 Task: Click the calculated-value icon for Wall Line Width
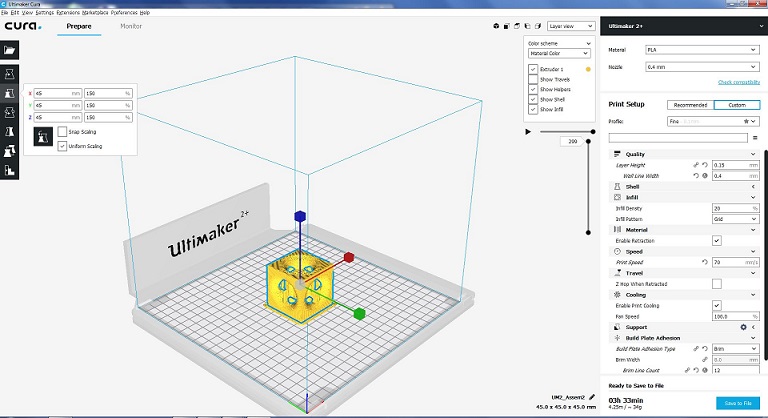click(x=705, y=175)
